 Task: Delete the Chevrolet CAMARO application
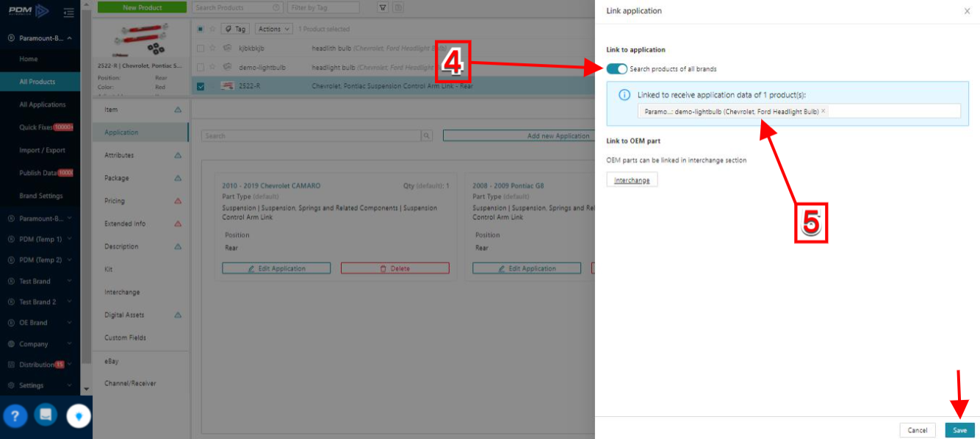click(395, 268)
